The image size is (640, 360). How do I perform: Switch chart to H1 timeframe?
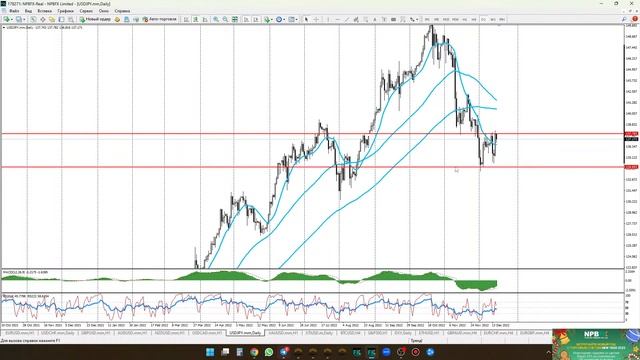tap(464, 19)
